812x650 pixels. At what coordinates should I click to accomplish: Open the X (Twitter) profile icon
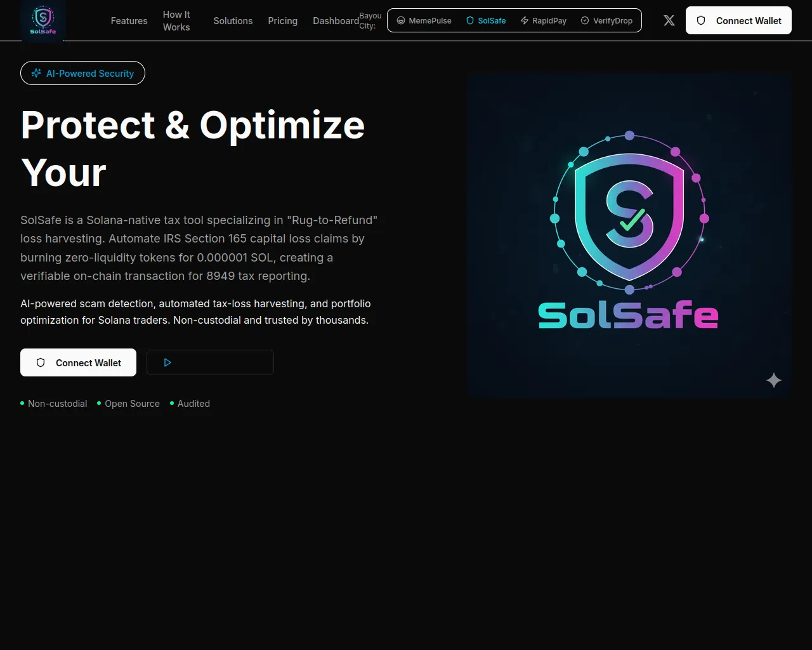tap(669, 20)
